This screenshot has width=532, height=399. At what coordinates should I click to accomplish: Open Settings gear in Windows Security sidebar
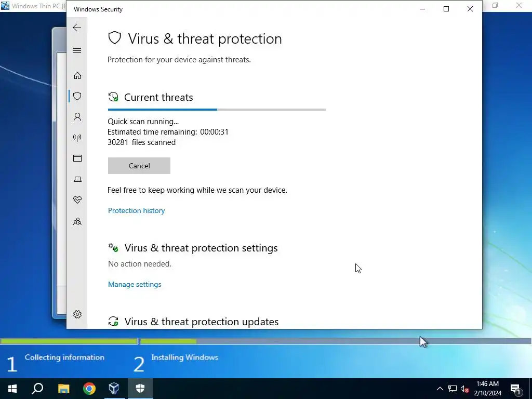[77, 314]
